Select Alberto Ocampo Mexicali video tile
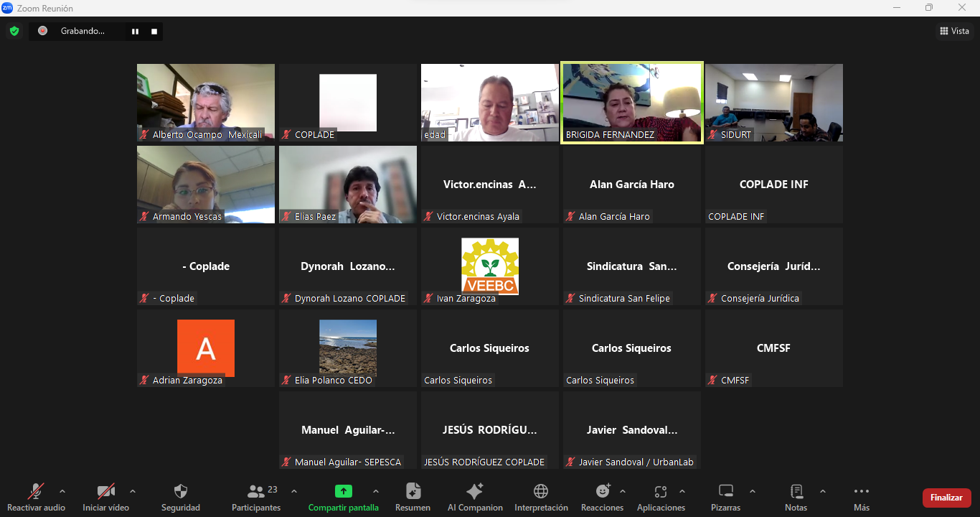 [206, 103]
